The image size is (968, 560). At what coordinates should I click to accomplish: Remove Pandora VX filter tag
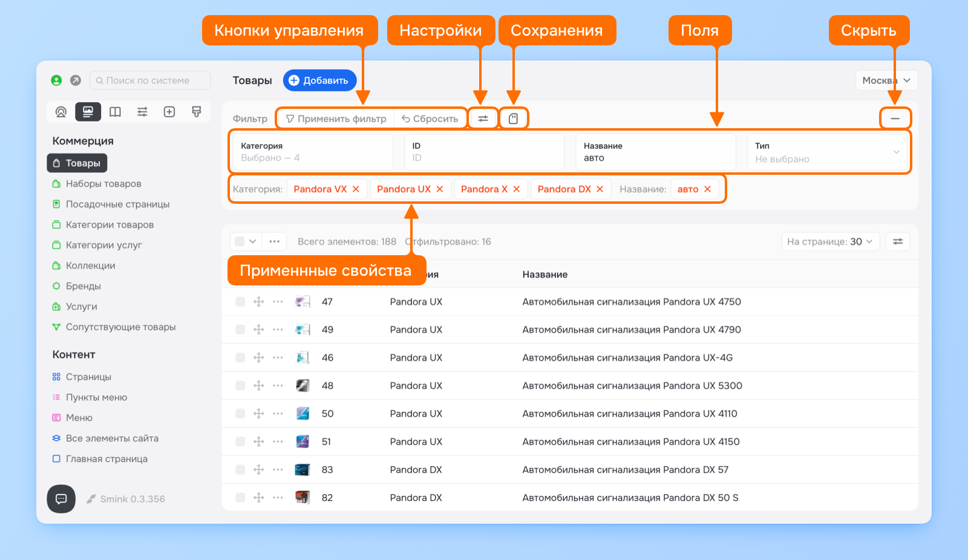[x=356, y=189]
